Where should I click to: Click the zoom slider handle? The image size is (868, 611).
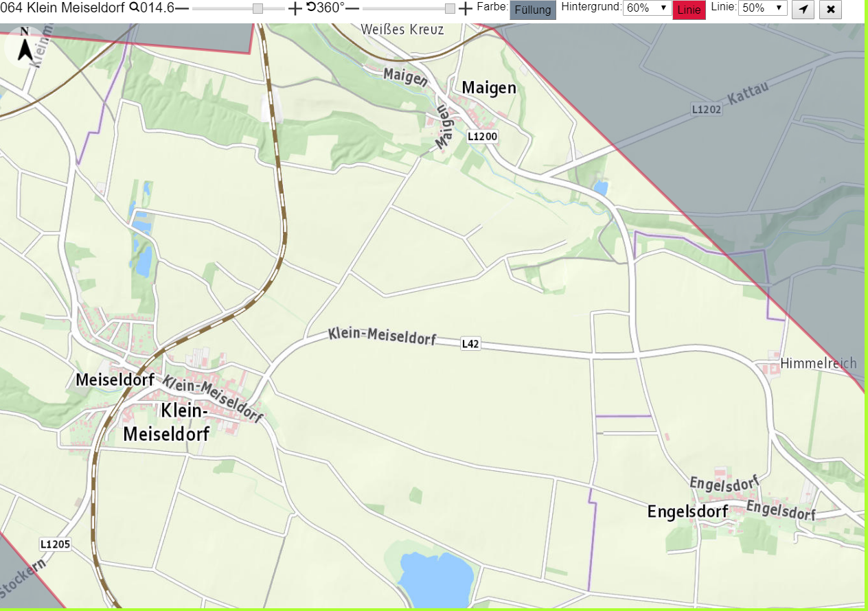[x=258, y=8]
